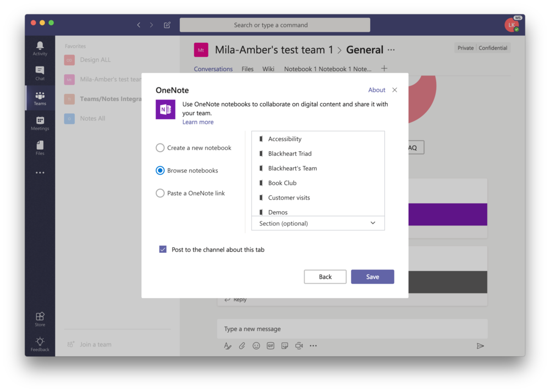Send the message with the arrow icon

pos(480,346)
